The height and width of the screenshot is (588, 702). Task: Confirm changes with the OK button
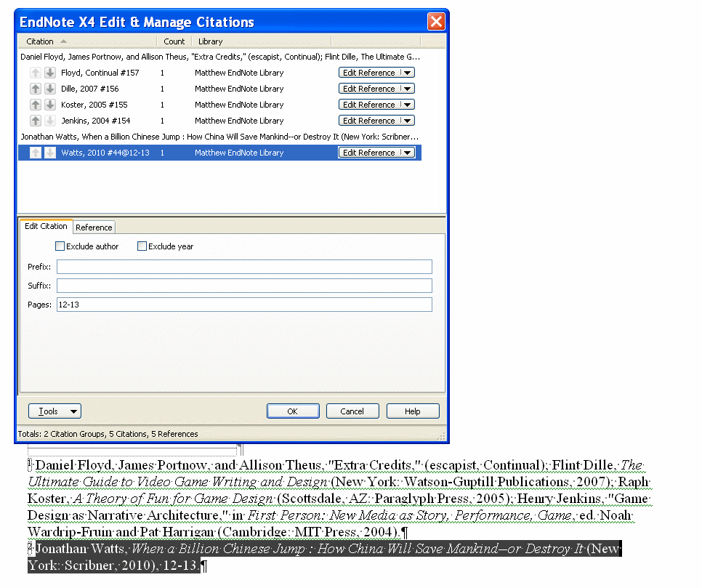click(293, 411)
